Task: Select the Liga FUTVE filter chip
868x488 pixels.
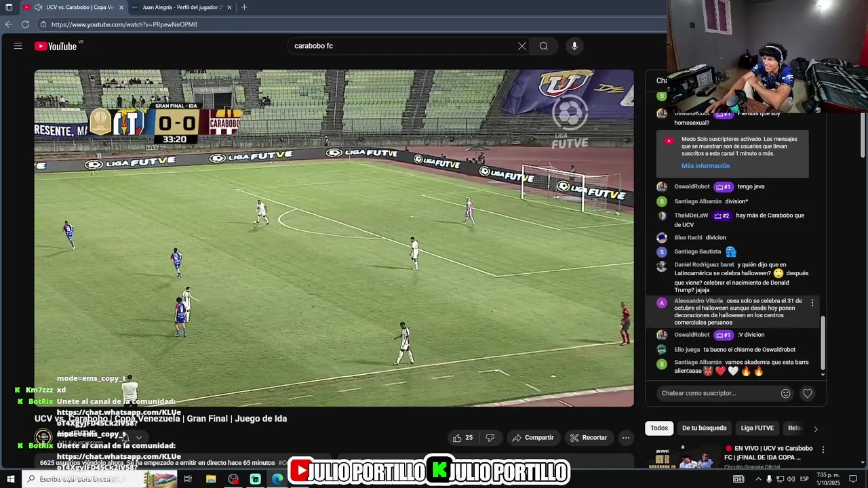Action: pyautogui.click(x=757, y=428)
